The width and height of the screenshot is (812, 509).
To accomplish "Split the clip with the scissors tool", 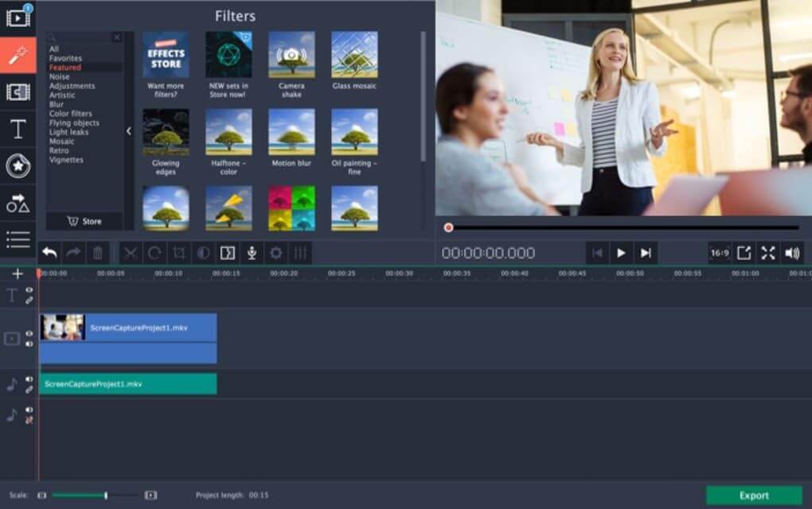I will tap(131, 253).
